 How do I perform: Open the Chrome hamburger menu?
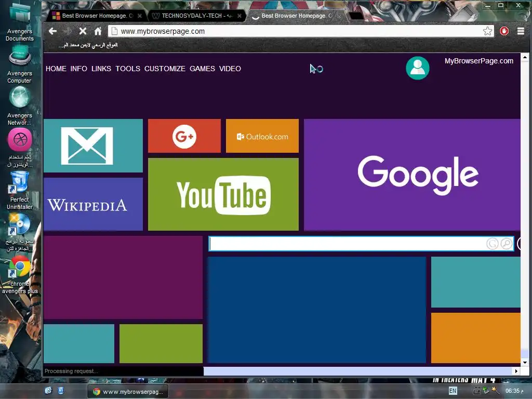(521, 31)
